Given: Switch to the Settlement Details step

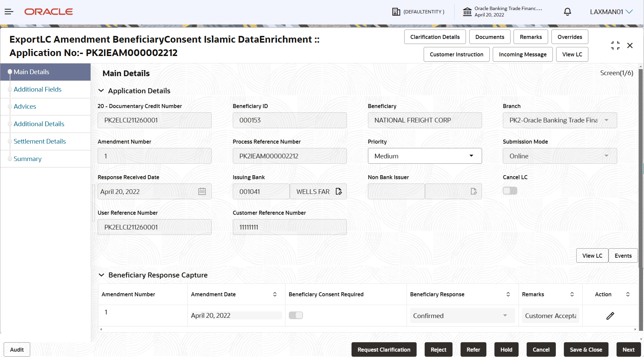Looking at the screenshot, I should pos(40,141).
